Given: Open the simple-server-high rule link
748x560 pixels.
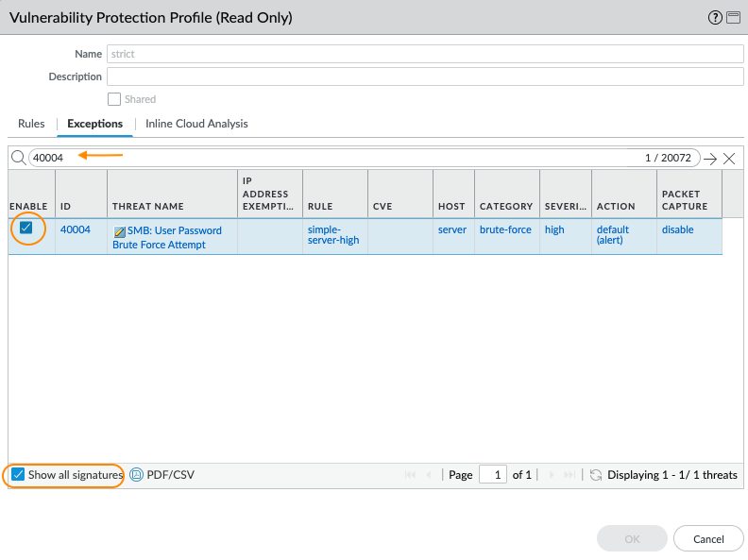Looking at the screenshot, I should (x=333, y=235).
